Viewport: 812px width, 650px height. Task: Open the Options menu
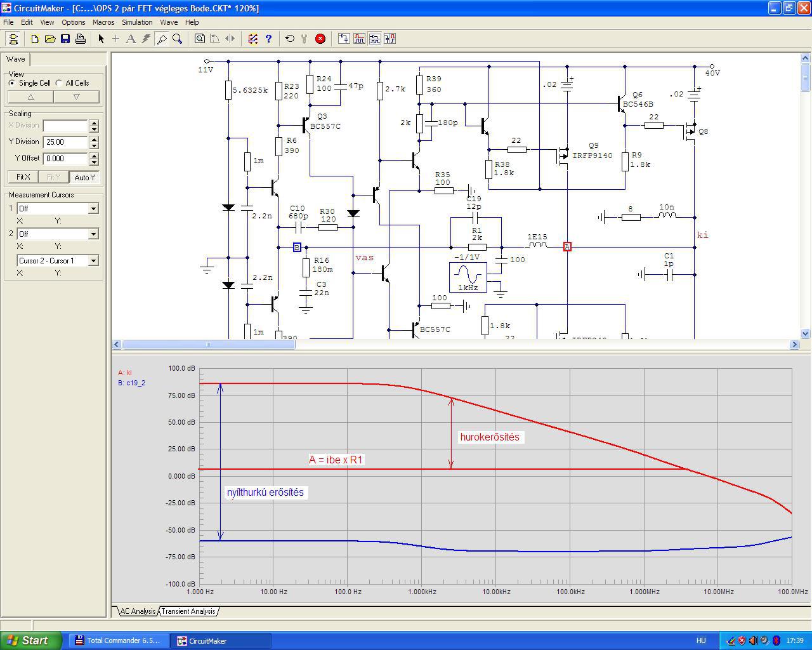tap(74, 22)
